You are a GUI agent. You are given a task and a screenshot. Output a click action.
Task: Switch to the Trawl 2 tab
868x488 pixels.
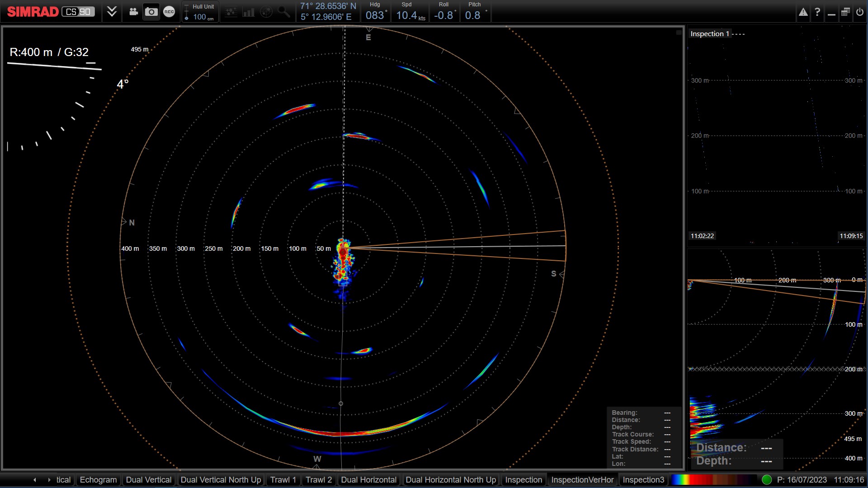(318, 480)
